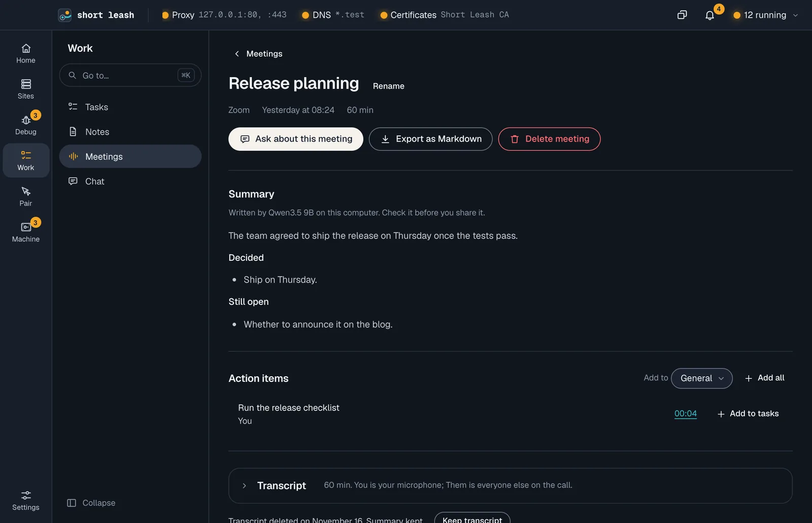
Task: Click the plus icon beside Add all
Action: [x=749, y=378]
